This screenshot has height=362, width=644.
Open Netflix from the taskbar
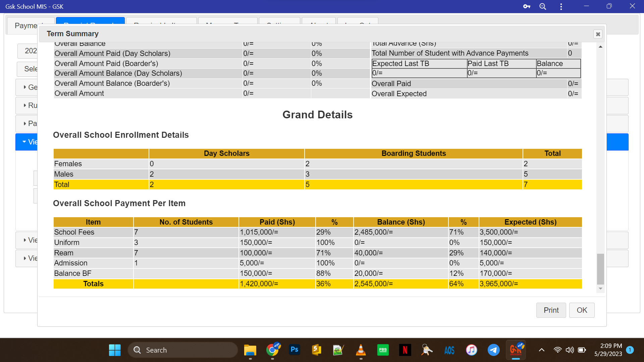coord(405,350)
